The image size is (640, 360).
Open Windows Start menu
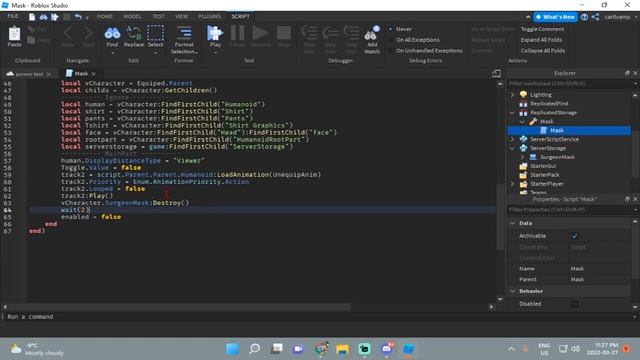click(233, 349)
